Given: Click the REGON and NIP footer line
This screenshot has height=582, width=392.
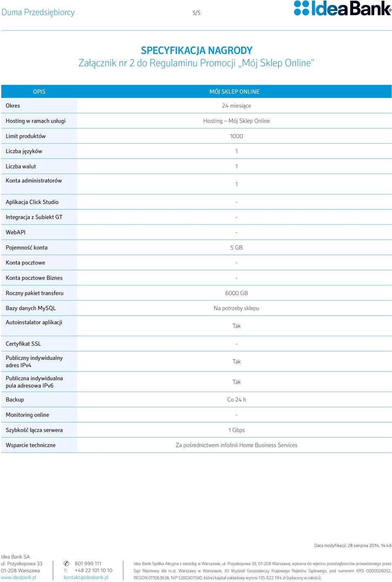Looking at the screenshot, I should (x=227, y=578).
